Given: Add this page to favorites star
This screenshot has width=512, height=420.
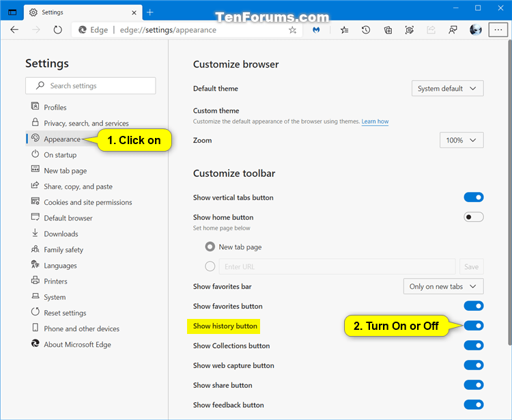Looking at the screenshot, I should point(293,30).
